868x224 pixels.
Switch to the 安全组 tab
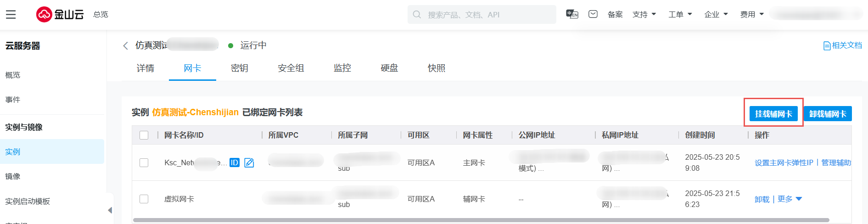click(x=291, y=68)
